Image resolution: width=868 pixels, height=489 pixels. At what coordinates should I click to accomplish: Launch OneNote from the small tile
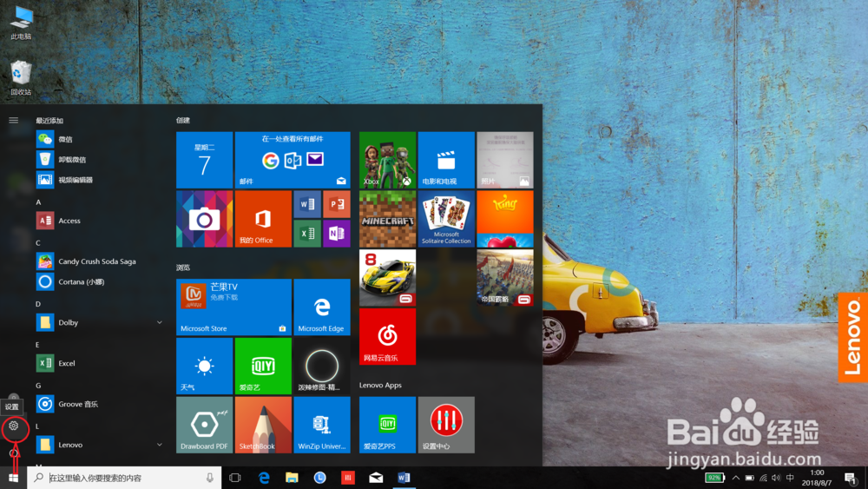pos(337,234)
